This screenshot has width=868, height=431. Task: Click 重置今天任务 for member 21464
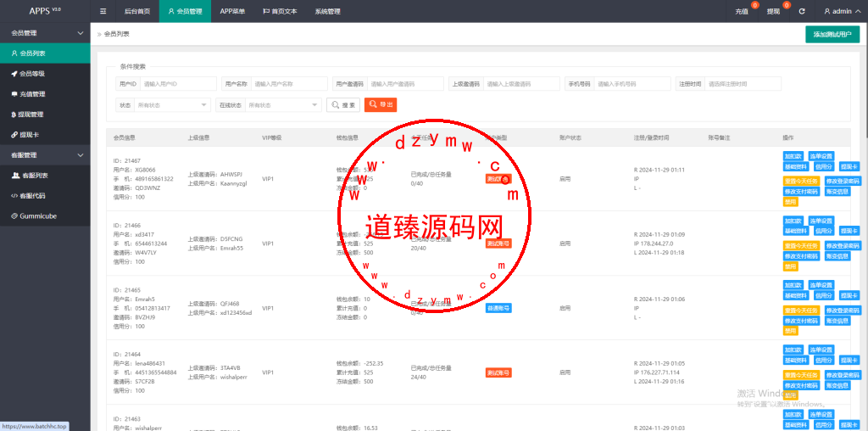[801, 374]
